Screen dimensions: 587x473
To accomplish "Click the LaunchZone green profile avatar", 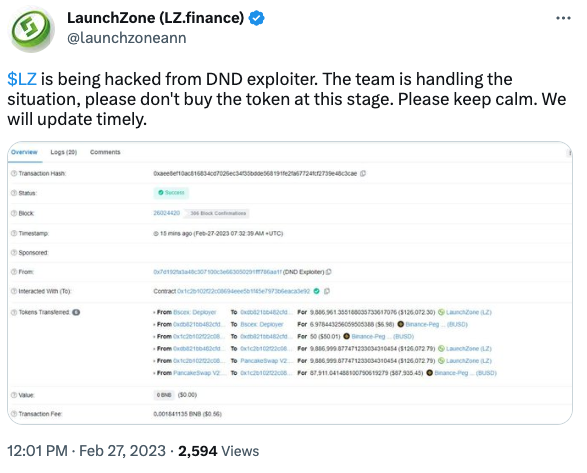I will (x=31, y=29).
